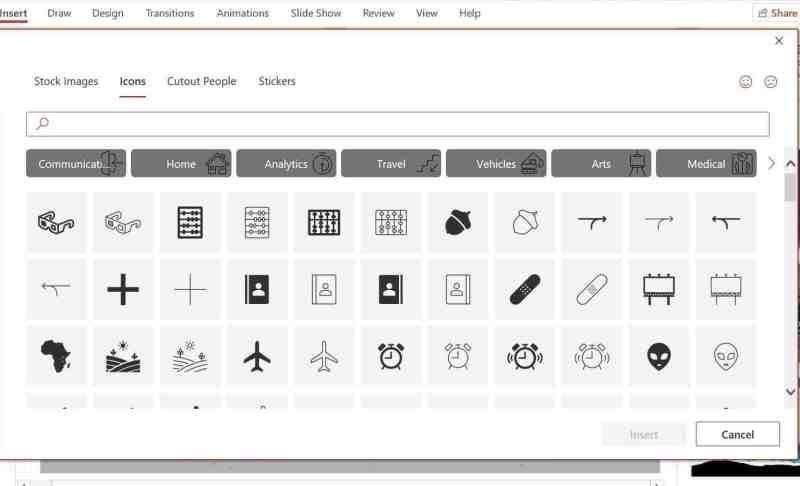Pick the outlined ringing alarm clock icon
The height and width of the screenshot is (486, 800).
coord(592,356)
